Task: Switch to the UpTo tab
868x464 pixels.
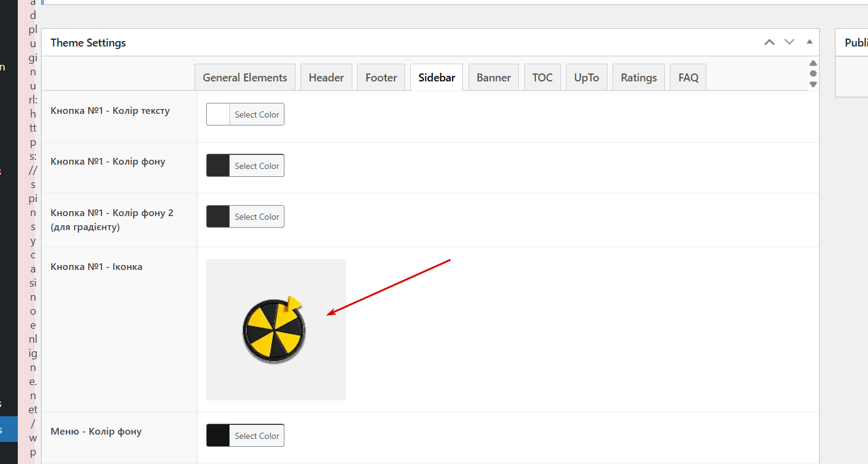Action: tap(586, 77)
